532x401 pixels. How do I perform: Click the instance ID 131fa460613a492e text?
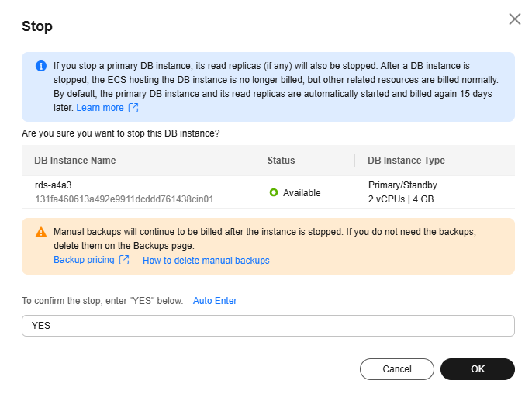click(x=124, y=199)
